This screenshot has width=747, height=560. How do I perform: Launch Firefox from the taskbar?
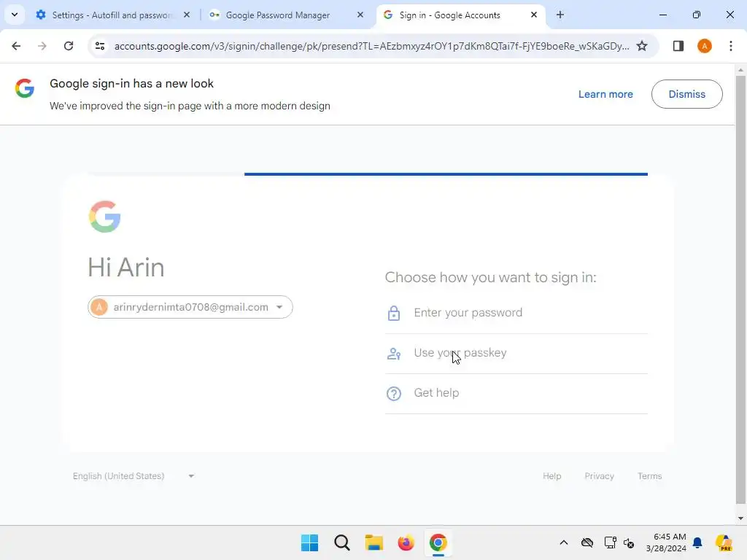406,542
